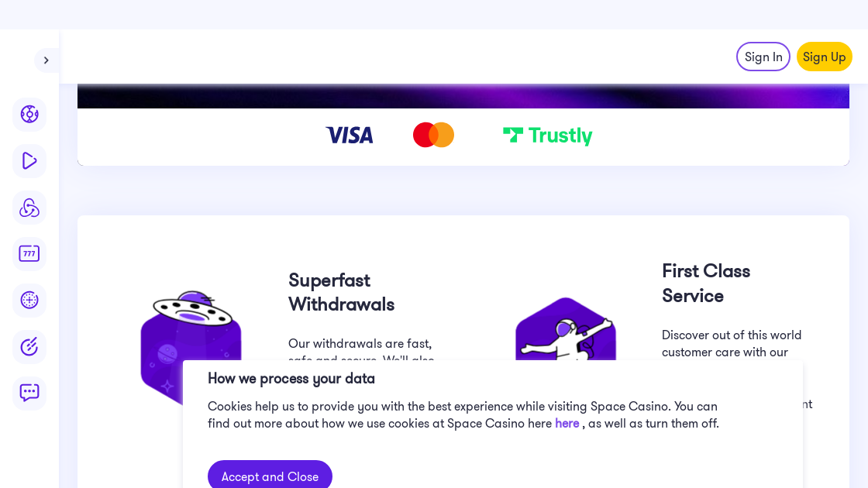Click the Mastercard logo

pyautogui.click(x=433, y=135)
